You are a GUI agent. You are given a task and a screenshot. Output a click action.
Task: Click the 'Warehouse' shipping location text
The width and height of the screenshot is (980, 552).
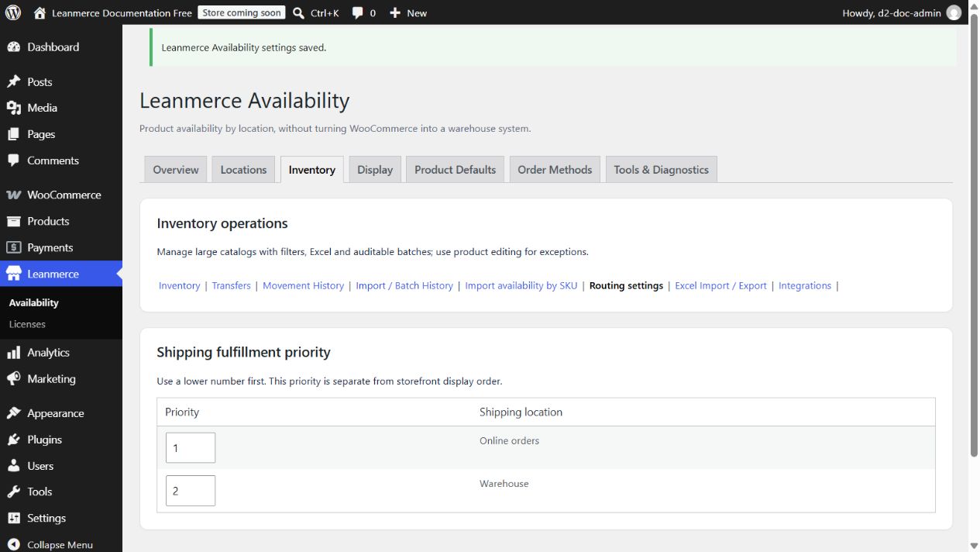tap(504, 483)
